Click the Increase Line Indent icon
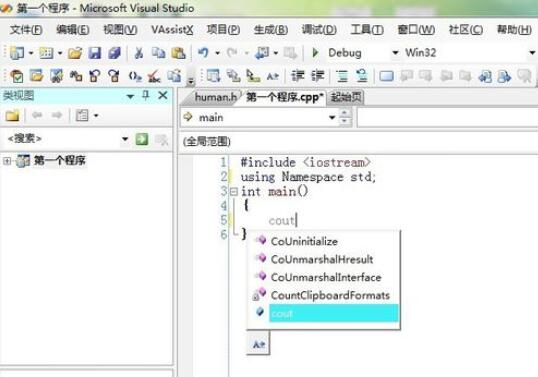 pyautogui.click(x=317, y=76)
